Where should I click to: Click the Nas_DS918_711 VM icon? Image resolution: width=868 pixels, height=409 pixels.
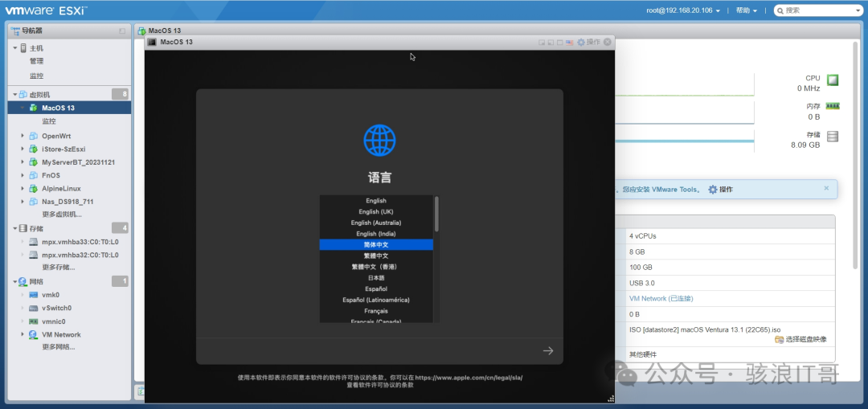33,202
